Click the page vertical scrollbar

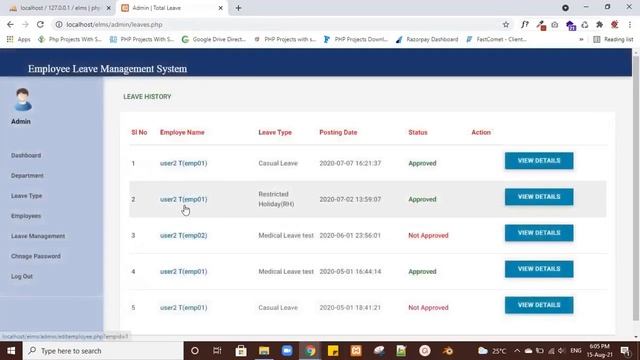click(636, 188)
